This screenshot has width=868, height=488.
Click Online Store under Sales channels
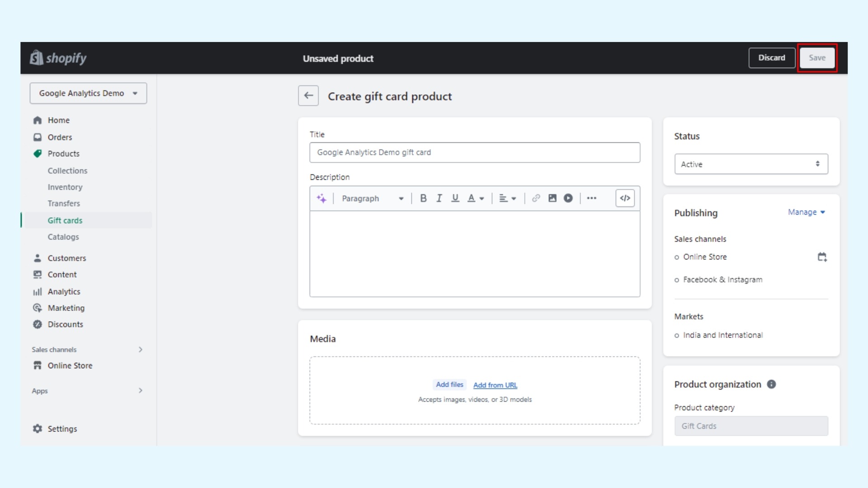tap(705, 257)
